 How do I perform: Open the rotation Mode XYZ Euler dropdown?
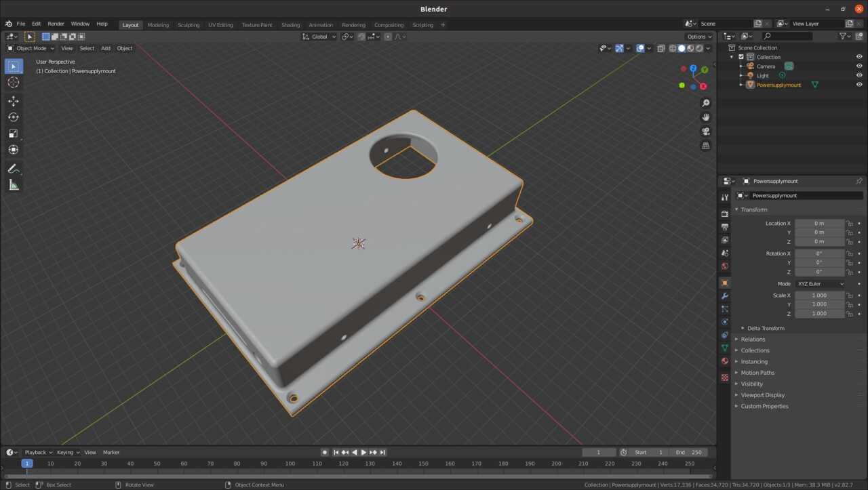821,284
